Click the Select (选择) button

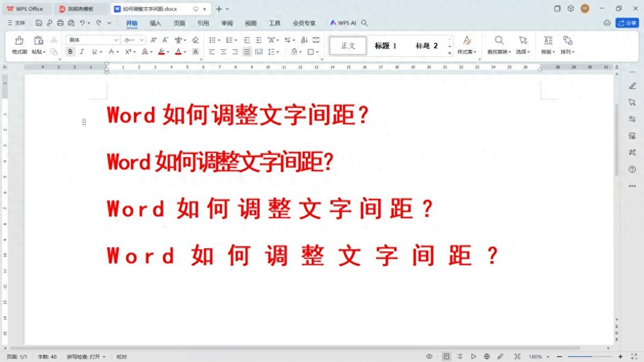coord(523,45)
